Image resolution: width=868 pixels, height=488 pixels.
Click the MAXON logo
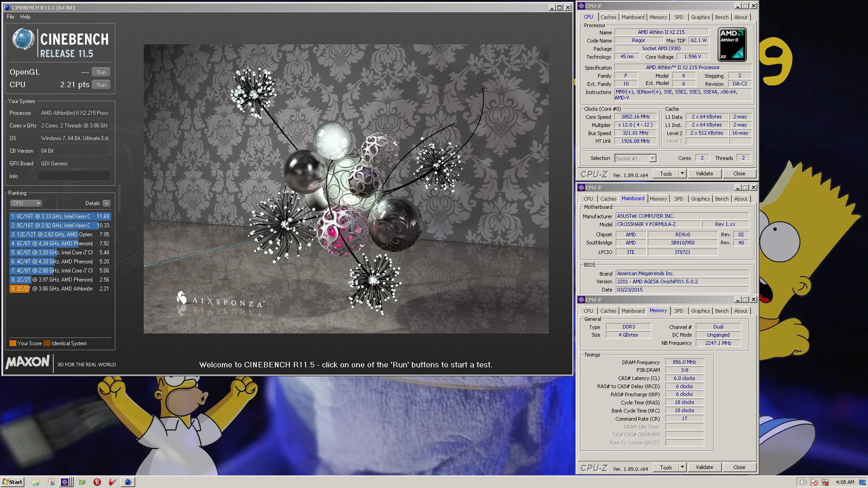(x=28, y=362)
